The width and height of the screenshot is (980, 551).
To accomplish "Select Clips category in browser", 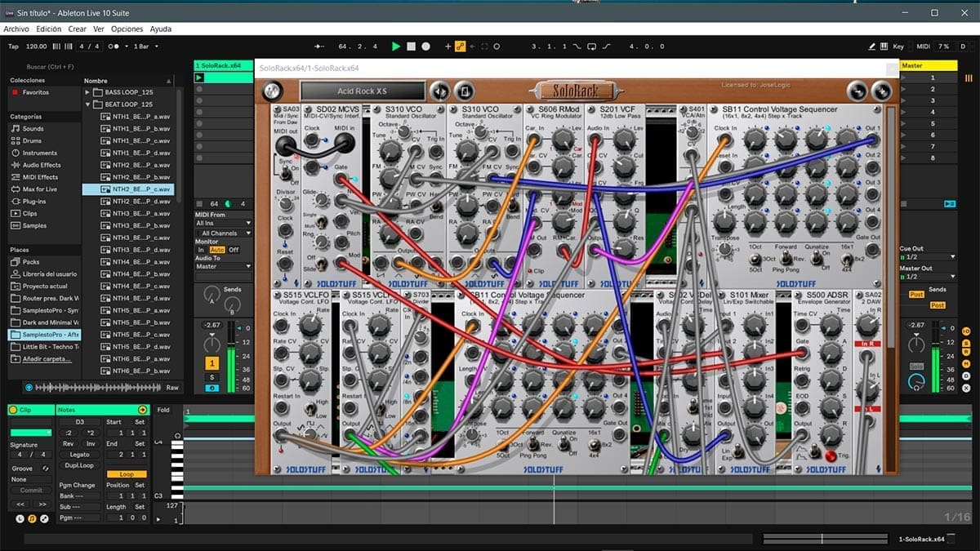I will pos(29,213).
